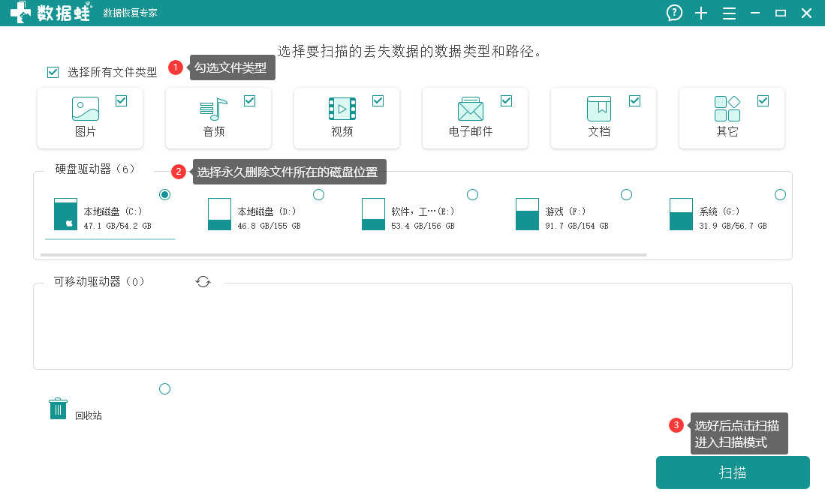Click the 硬盘驱动器 (6) heading
Viewport: 825px width, 504px height.
click(x=95, y=169)
